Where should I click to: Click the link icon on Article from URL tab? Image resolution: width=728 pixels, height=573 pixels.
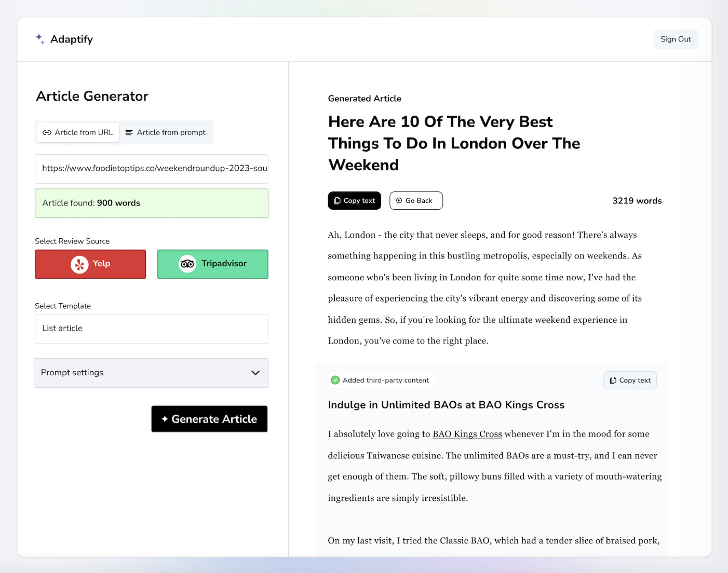(x=47, y=132)
